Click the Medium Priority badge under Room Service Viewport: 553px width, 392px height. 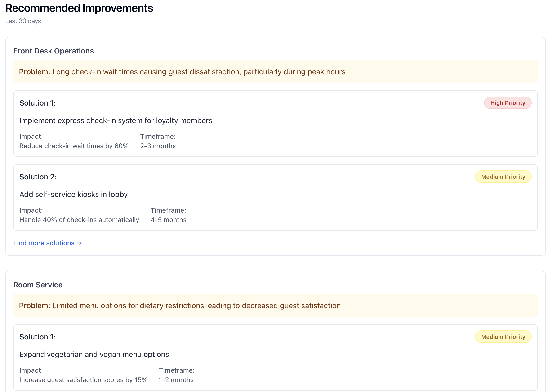(503, 337)
